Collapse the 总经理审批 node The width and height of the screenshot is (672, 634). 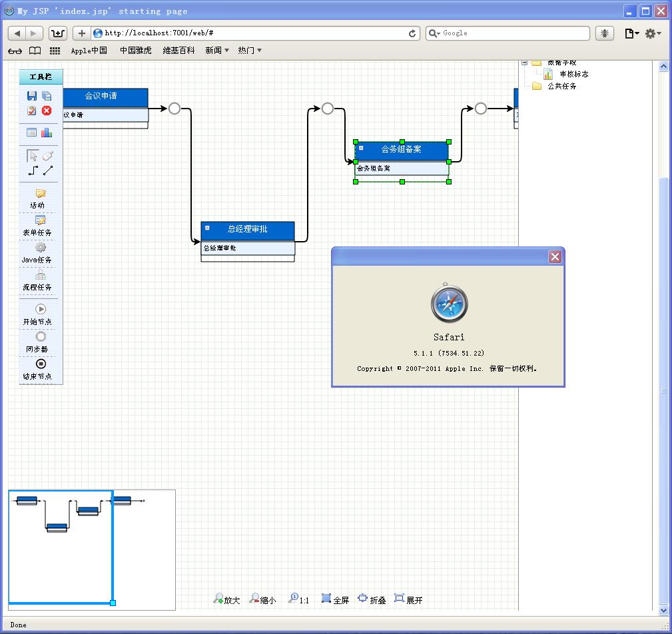[x=208, y=228]
